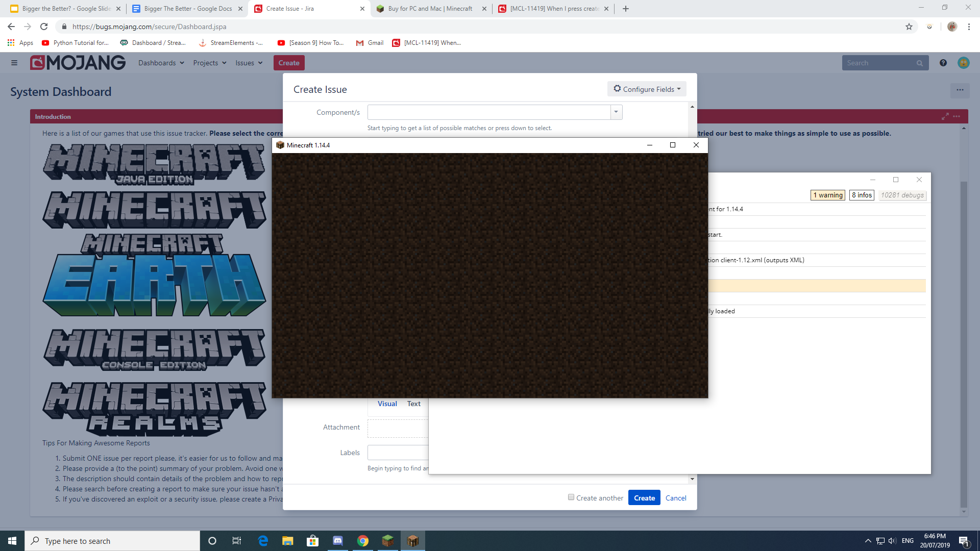This screenshot has height=551, width=980.
Task: Click the Mojang logo
Action: click(x=78, y=63)
